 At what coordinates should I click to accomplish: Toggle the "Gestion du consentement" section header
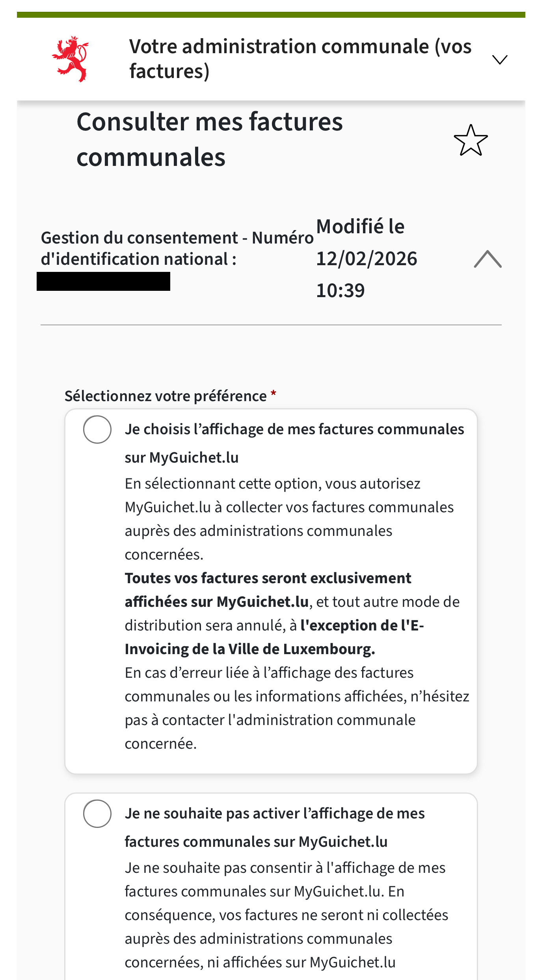click(177, 248)
